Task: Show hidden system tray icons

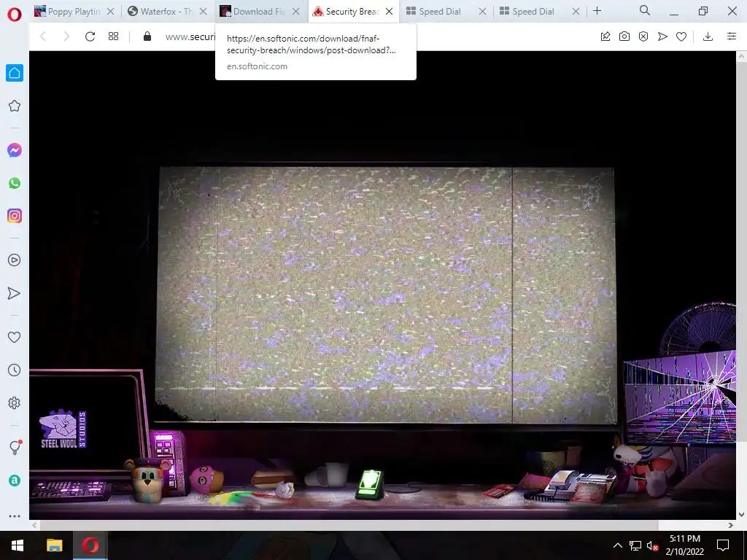Action: click(x=617, y=545)
